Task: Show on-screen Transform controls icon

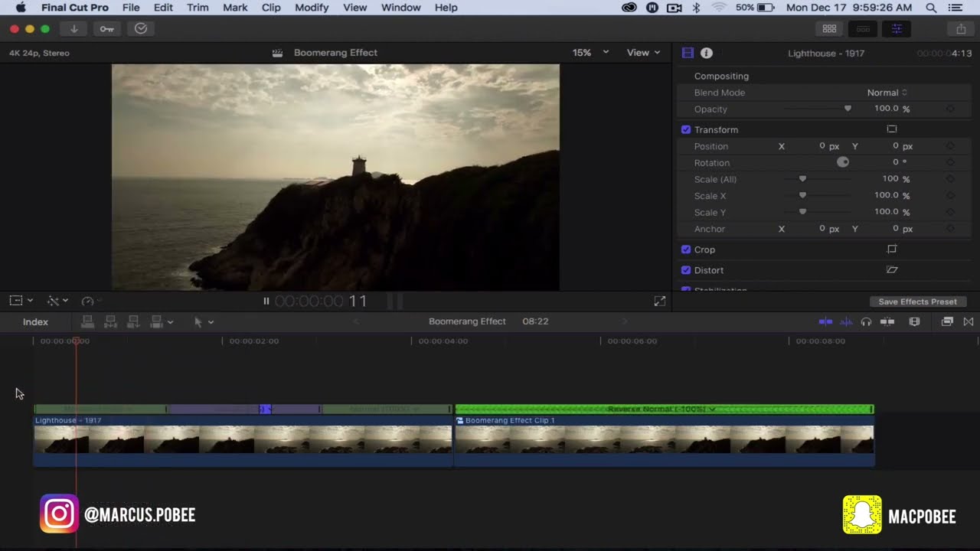Action: click(892, 129)
